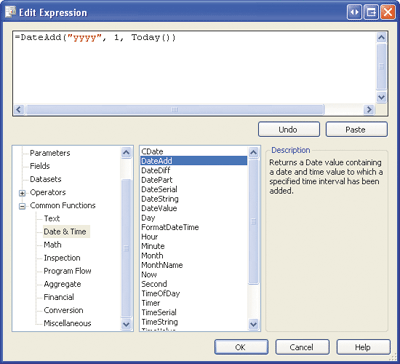Confirm the expression with OK

pyautogui.click(x=241, y=347)
